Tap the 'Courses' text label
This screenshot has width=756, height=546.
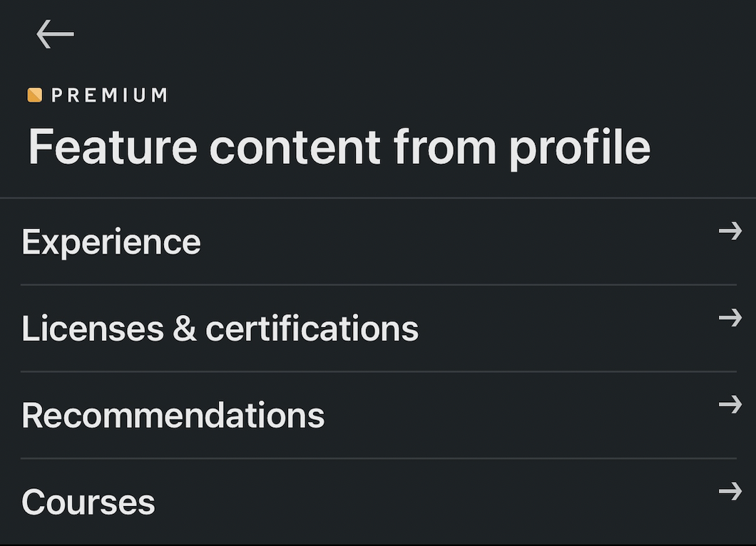pos(88,503)
